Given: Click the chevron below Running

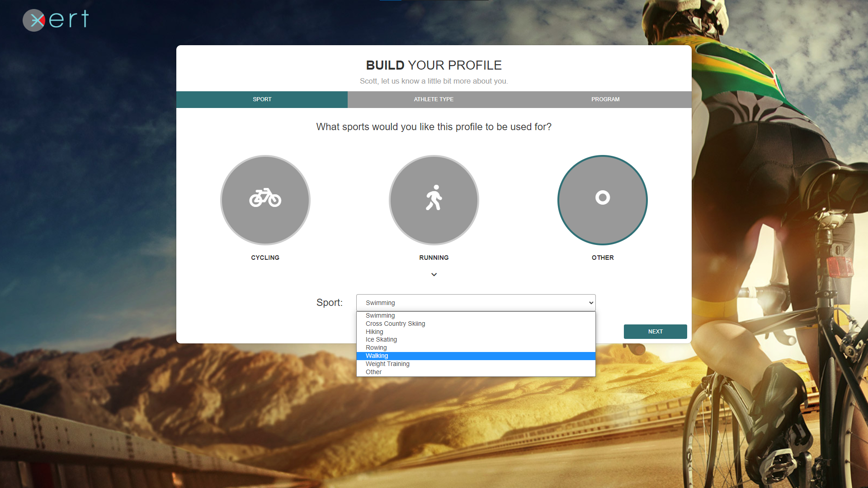Looking at the screenshot, I should 434,275.
